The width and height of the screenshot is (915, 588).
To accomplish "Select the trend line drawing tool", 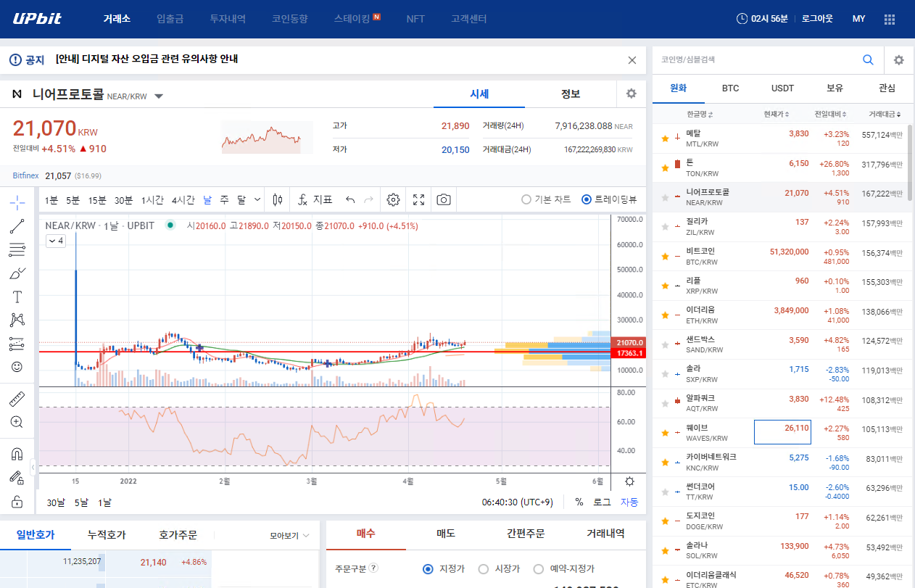I will pos(17,225).
